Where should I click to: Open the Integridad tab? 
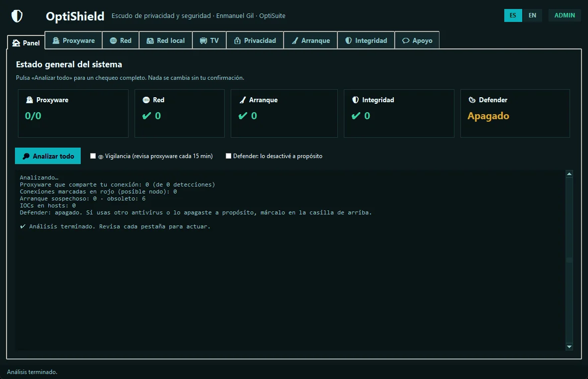366,40
